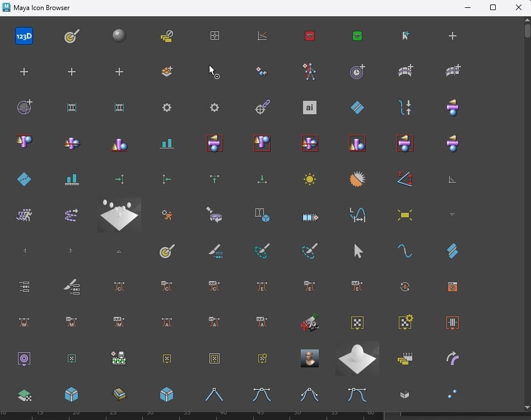Click the skeleton figure with plus icon
This screenshot has height=420, width=531.
(x=310, y=72)
